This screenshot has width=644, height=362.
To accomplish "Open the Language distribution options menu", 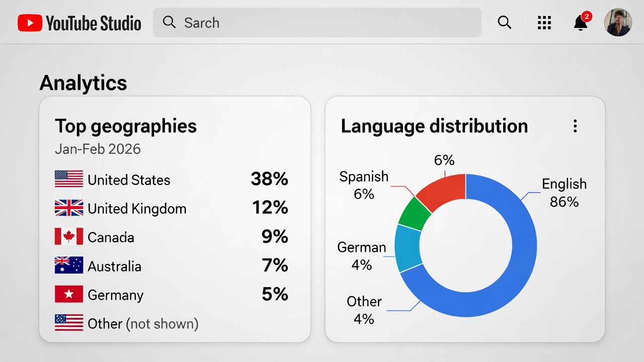I will tap(575, 126).
